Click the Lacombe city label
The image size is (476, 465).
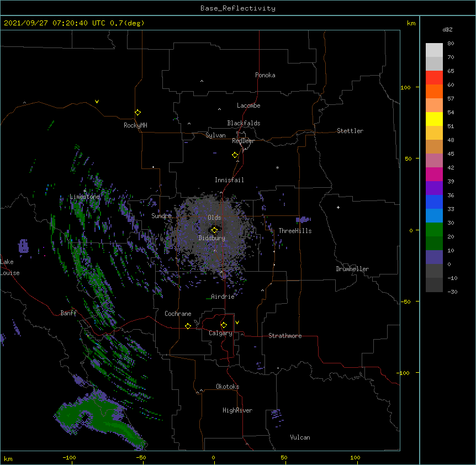click(248, 105)
